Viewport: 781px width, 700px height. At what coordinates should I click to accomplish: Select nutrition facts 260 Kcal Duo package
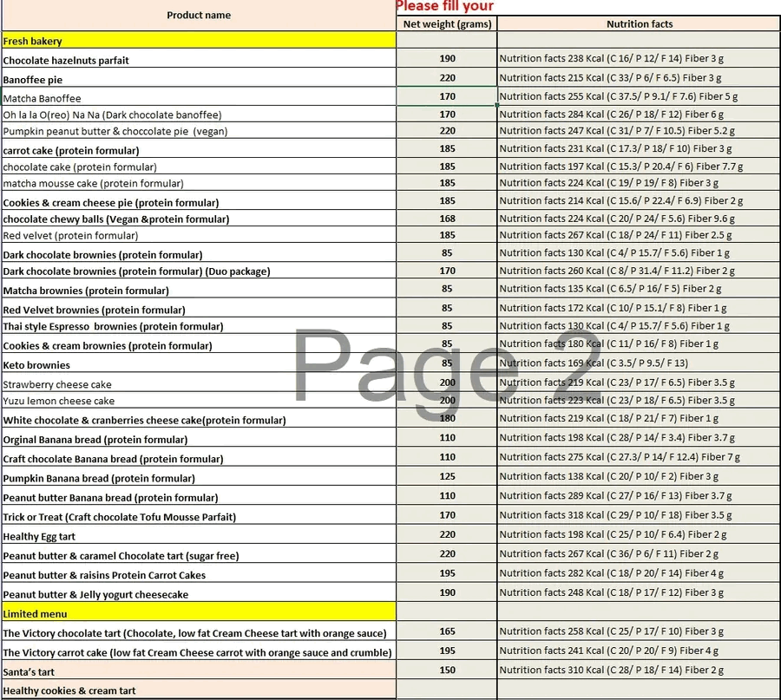pos(639,271)
